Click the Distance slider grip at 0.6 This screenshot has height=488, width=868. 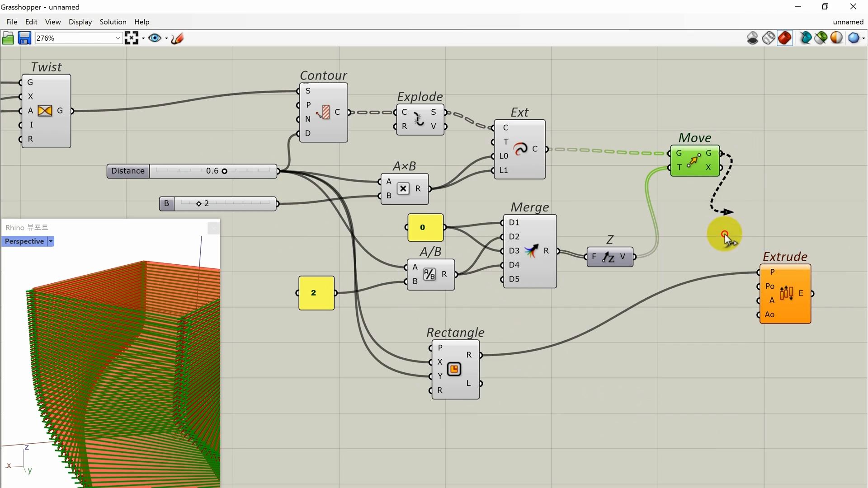224,171
